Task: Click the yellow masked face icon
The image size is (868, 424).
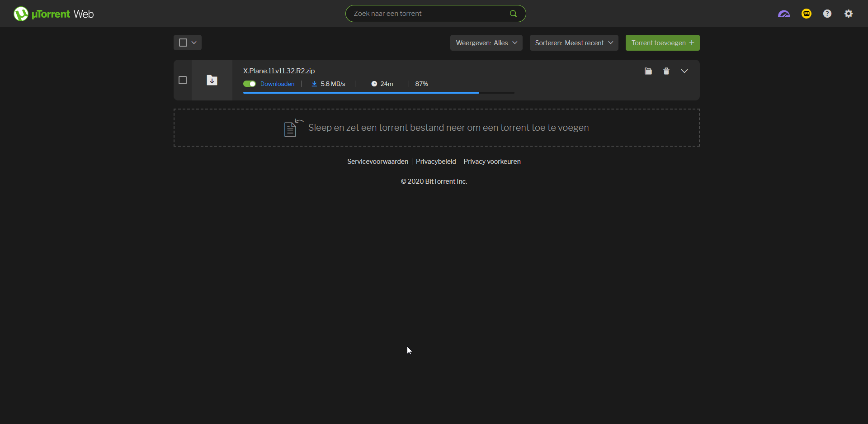Action: coord(807,14)
